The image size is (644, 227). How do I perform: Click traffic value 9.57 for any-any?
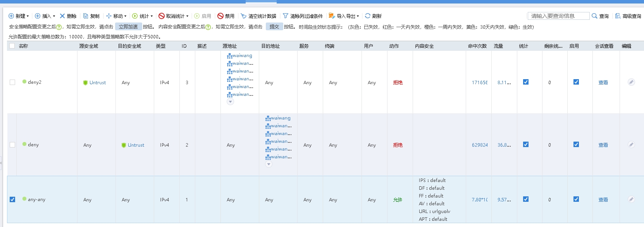(504, 200)
